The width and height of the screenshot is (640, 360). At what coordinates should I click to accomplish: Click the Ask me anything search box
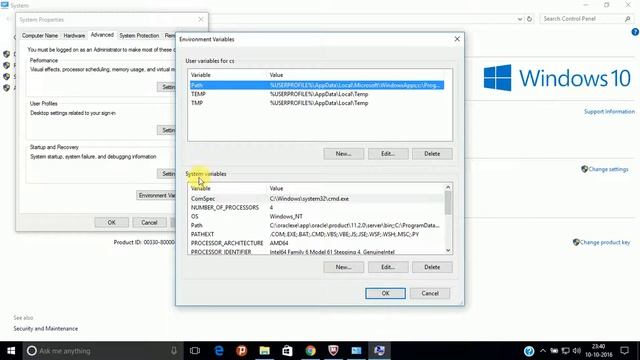[102, 351]
